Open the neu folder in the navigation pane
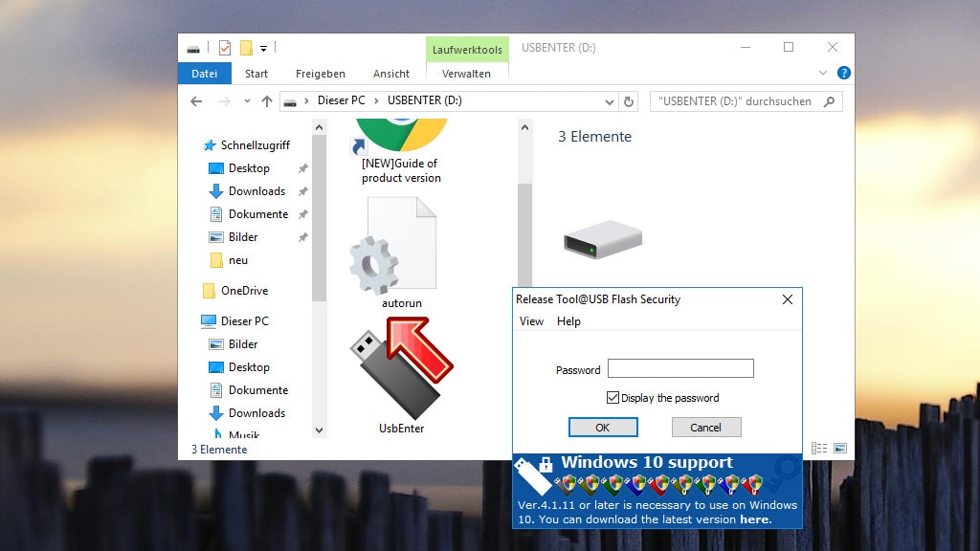980x551 pixels. coord(237,260)
